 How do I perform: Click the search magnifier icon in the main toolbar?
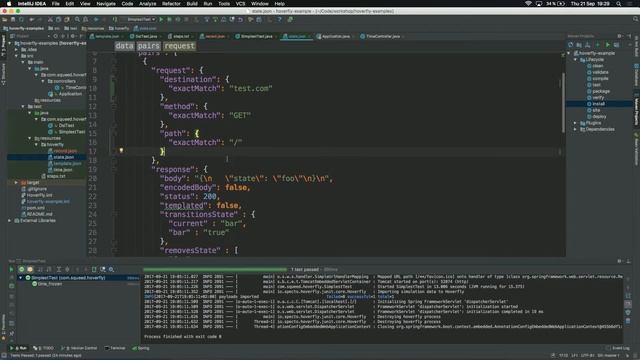(x=77, y=19)
